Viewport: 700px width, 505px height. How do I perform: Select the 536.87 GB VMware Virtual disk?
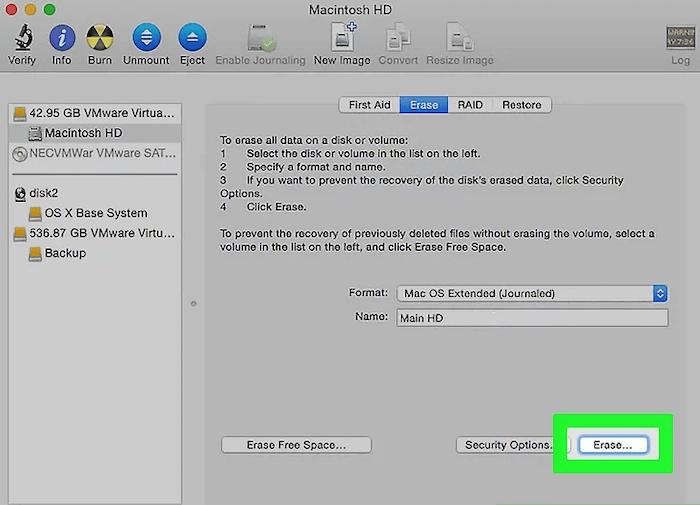click(95, 233)
